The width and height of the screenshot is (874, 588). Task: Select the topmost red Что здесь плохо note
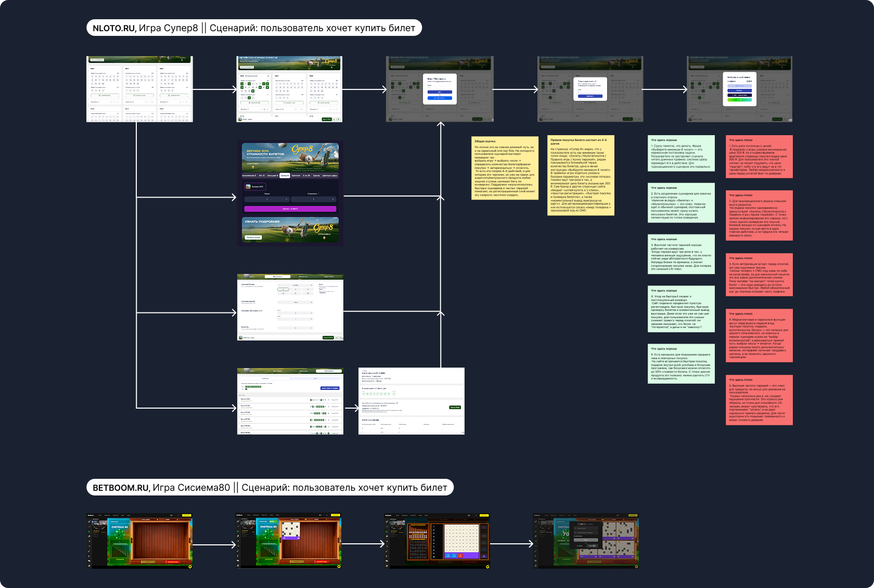[x=759, y=158]
